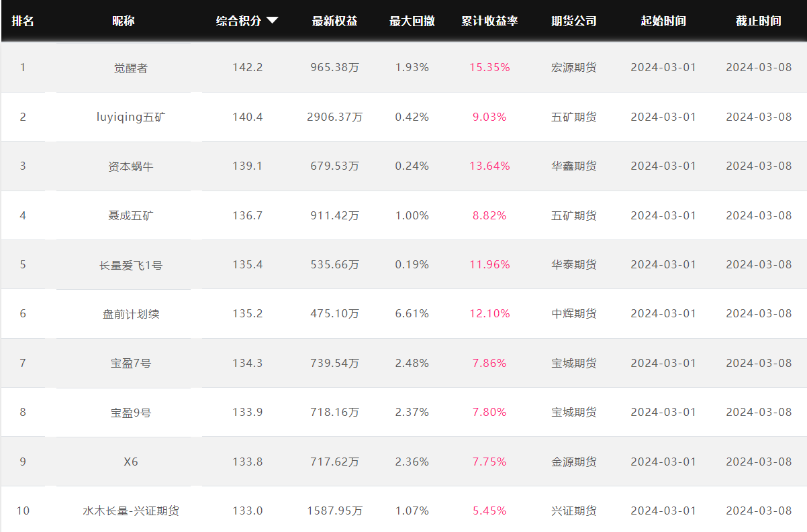Click the 中辉期货 company cell

click(x=574, y=313)
